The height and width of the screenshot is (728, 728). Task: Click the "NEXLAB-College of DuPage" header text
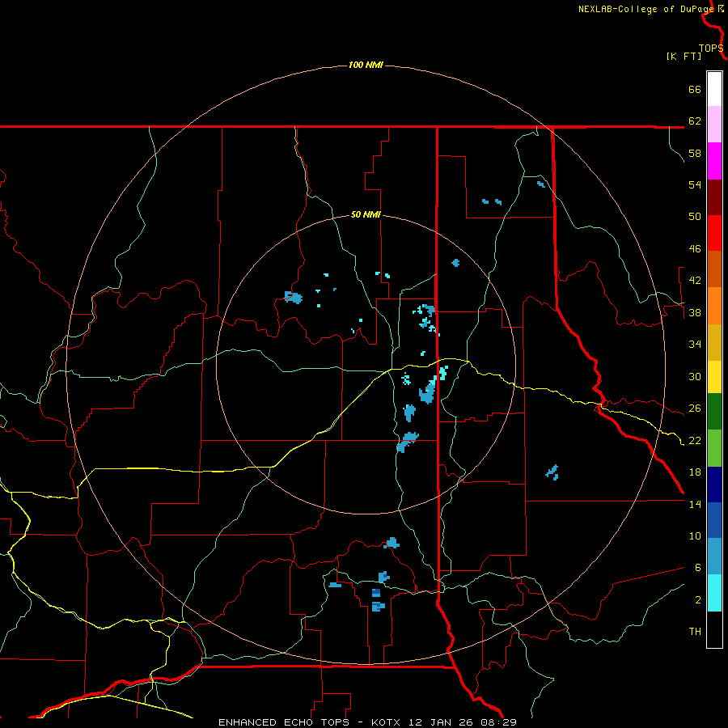pyautogui.click(x=646, y=9)
